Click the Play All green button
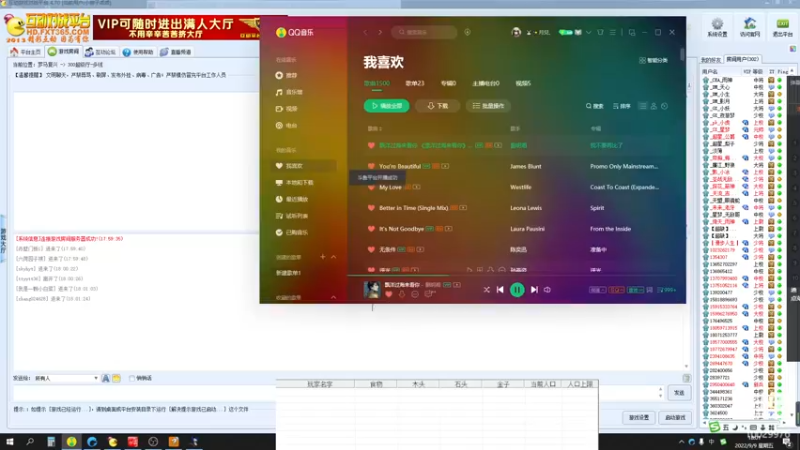 tap(386, 106)
